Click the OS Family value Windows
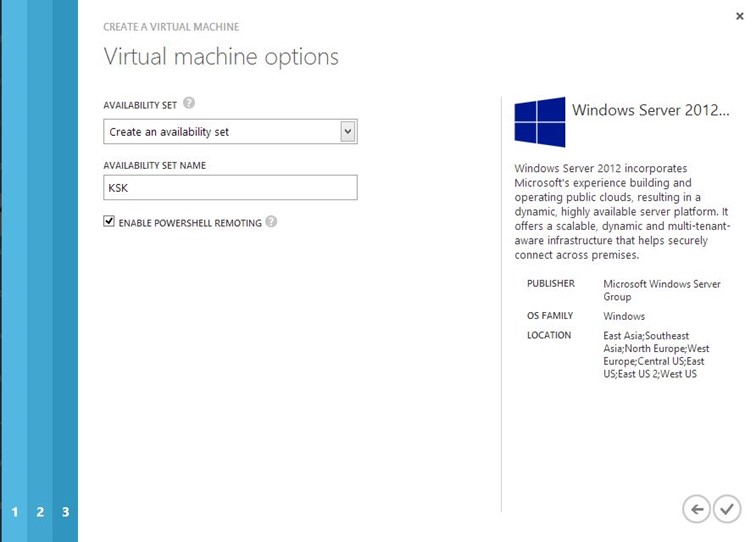Viewport: 756px width, 542px height. (624, 316)
